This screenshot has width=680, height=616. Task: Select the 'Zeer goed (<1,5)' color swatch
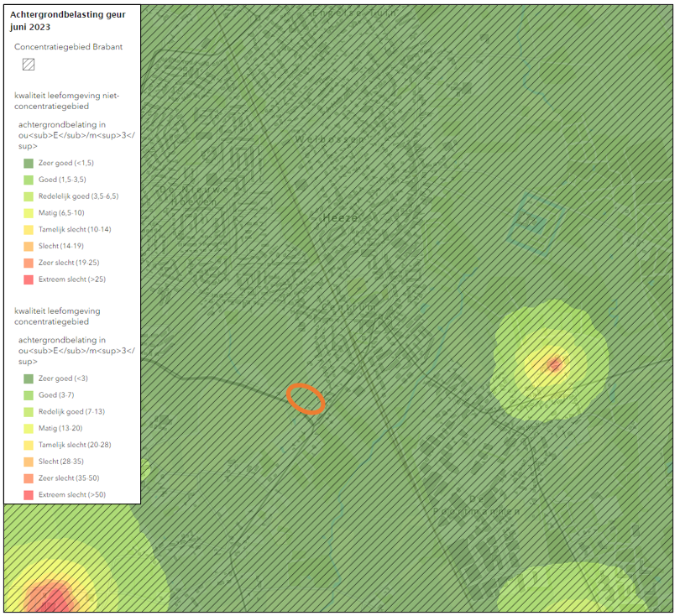(29, 164)
